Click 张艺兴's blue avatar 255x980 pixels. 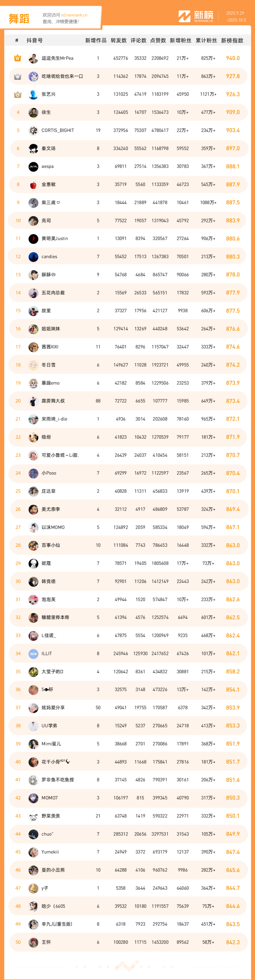point(33,94)
